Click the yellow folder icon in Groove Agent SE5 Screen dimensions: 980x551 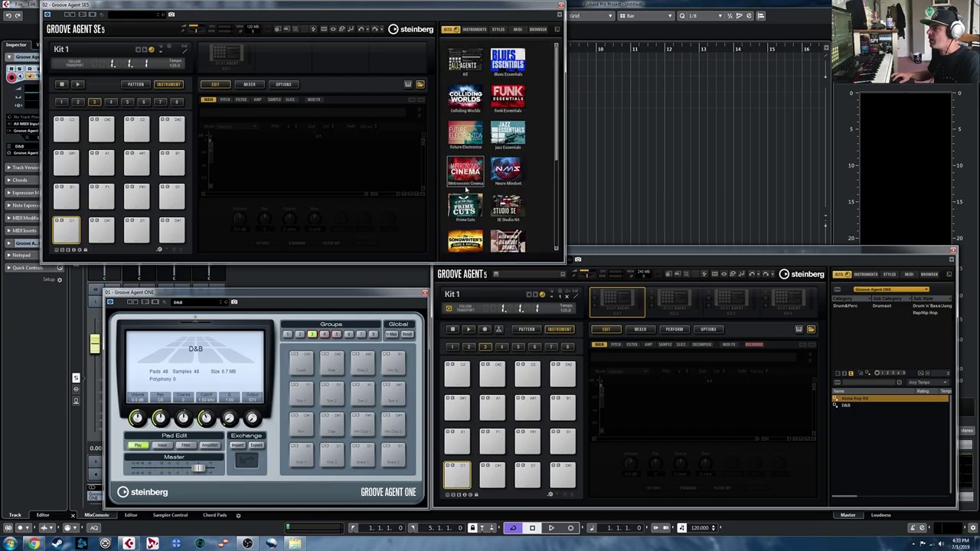click(420, 84)
